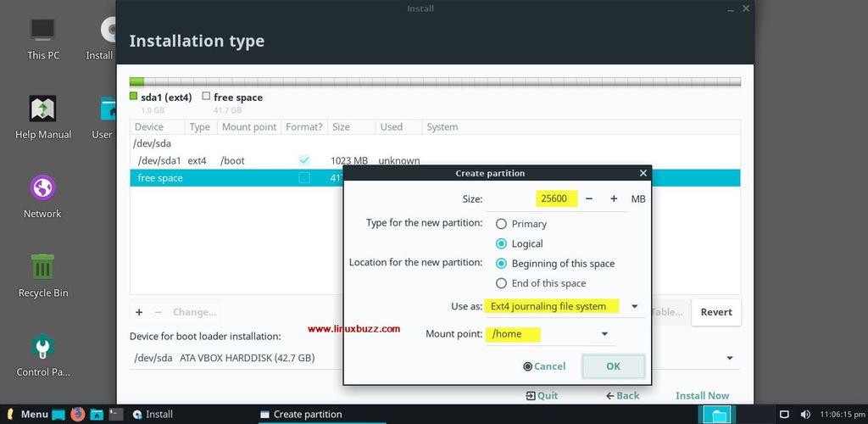Click the free space segment in partition bar
This screenshot has width=868, height=424.
(x=442, y=82)
